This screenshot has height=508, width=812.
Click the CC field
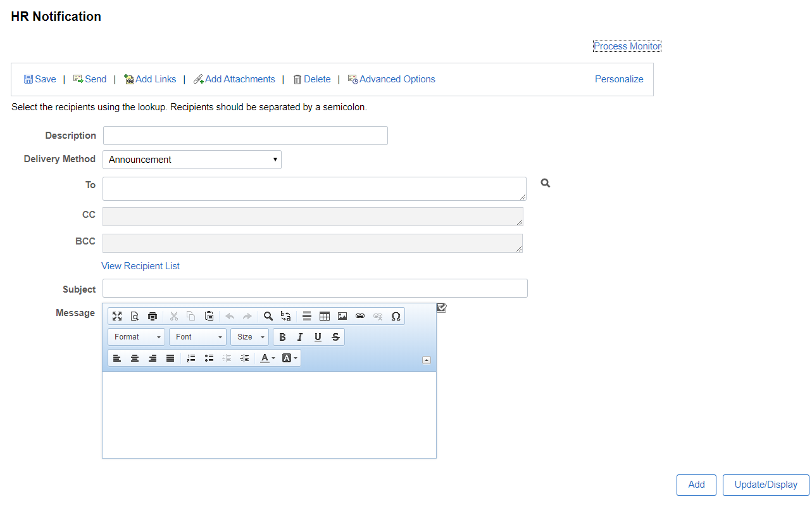pyautogui.click(x=313, y=217)
